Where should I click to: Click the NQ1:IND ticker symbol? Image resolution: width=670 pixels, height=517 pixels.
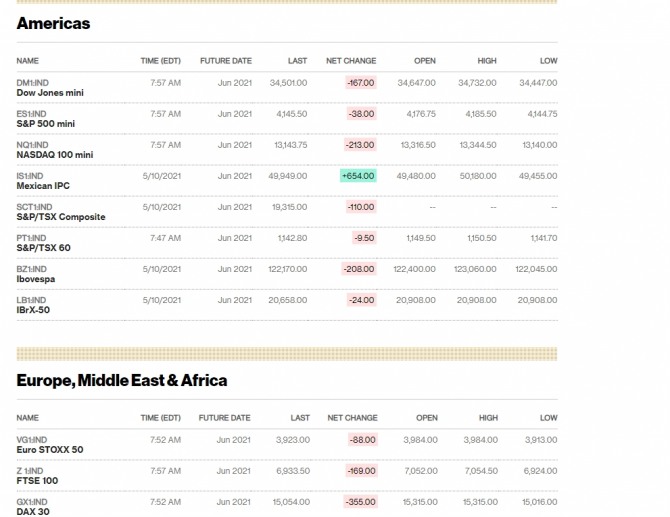(32, 144)
